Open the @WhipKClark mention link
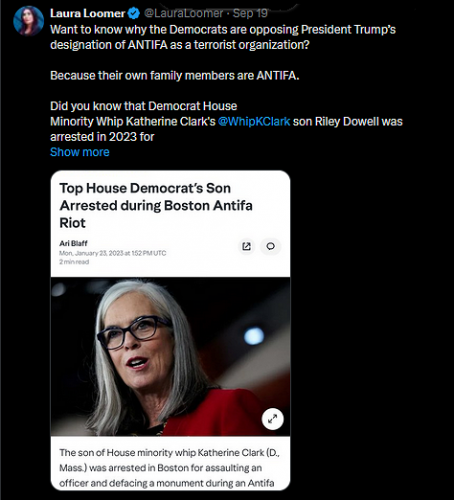This screenshot has width=454, height=500. coord(254,121)
